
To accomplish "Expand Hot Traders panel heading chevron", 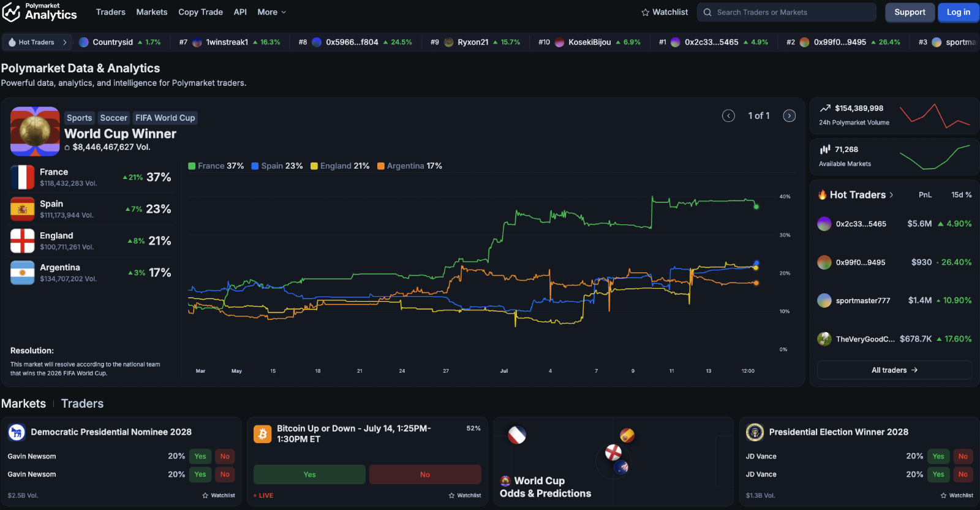I will (x=891, y=195).
